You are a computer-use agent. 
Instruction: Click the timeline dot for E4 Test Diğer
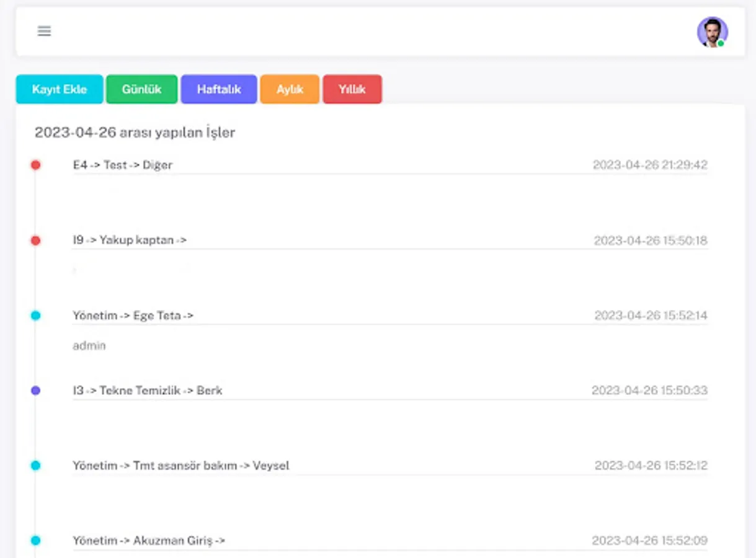35,165
